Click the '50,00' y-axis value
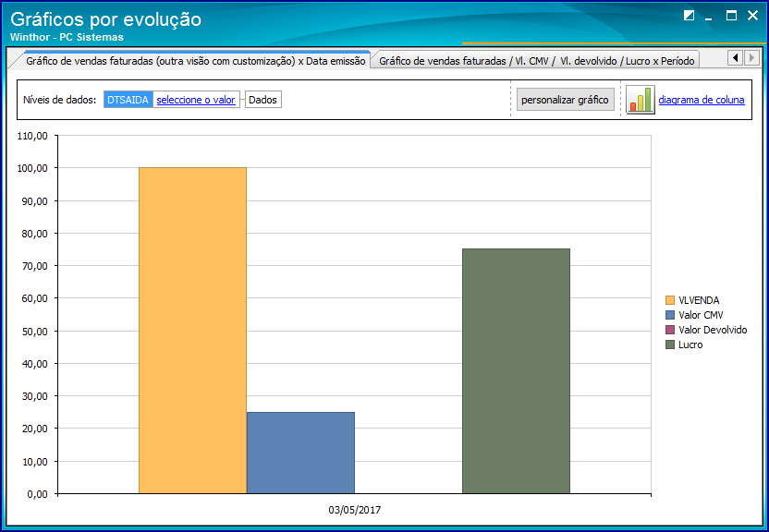Viewport: 769px width, 532px height. pos(35,332)
